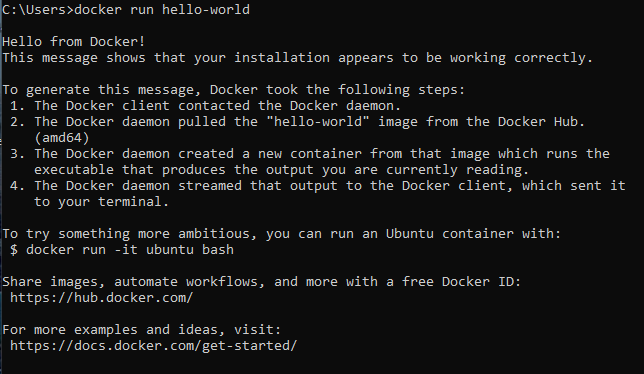Click the C:\Users> prompt
644x374 pixels.
click(x=38, y=9)
